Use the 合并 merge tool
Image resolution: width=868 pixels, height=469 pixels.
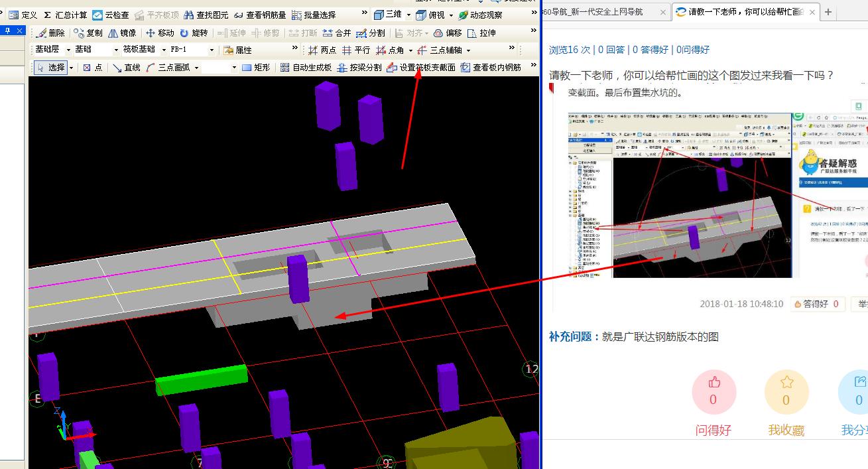pyautogui.click(x=337, y=33)
